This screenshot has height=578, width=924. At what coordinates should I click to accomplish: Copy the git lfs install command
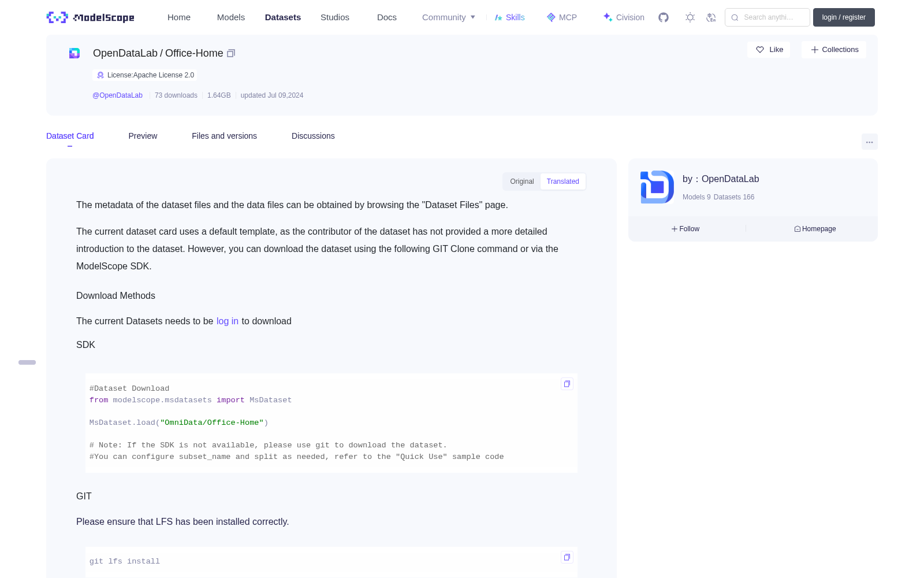click(x=567, y=557)
